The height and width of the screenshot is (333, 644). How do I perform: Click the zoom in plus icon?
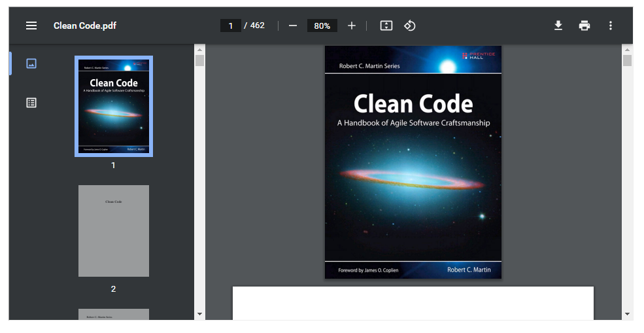click(352, 26)
